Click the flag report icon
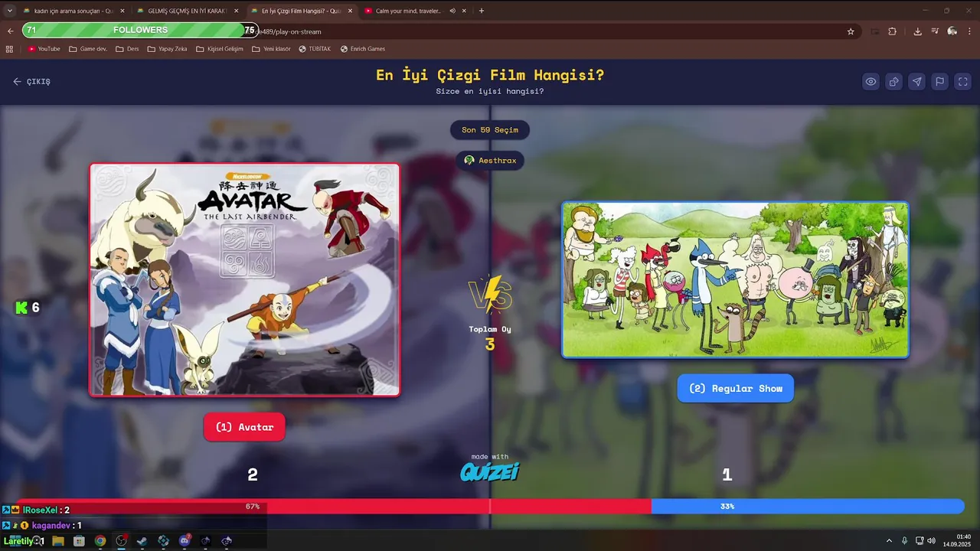Screen dimensions: 980x551 pyautogui.click(x=939, y=82)
